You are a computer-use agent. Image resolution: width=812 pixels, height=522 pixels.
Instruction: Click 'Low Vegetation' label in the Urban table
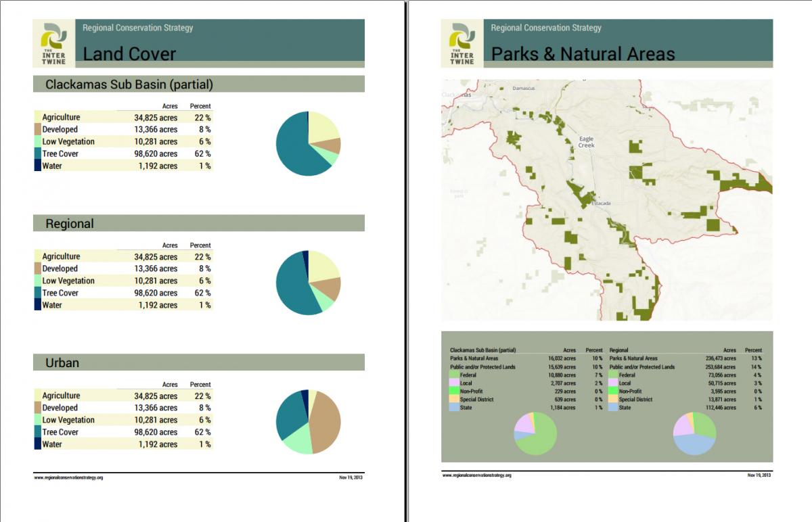(68, 420)
